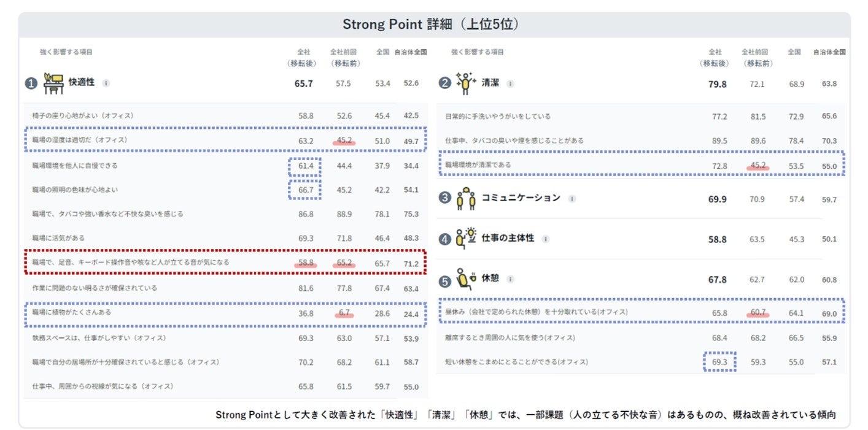Select the コミュニケーション category heading
The width and height of the screenshot is (868, 430).
pyautogui.click(x=521, y=198)
